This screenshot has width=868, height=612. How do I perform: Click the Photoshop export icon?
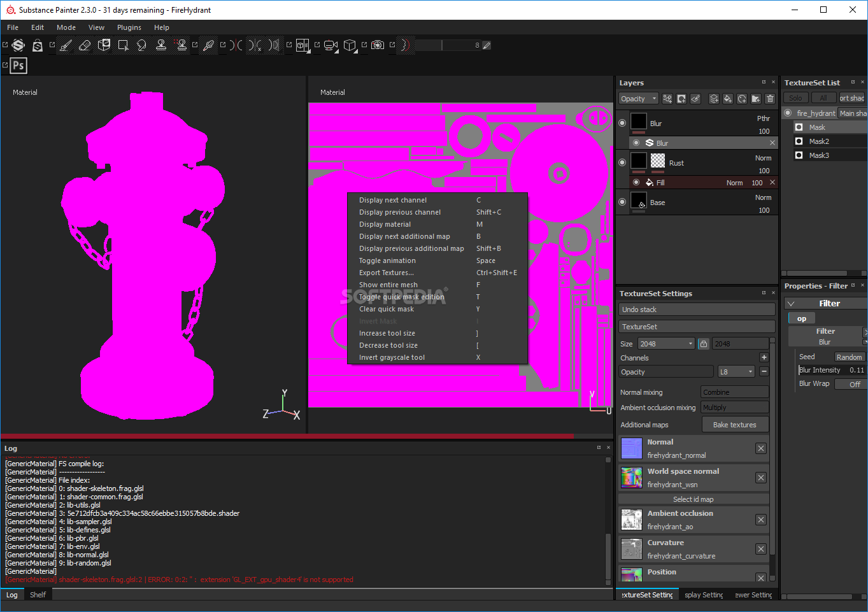18,65
